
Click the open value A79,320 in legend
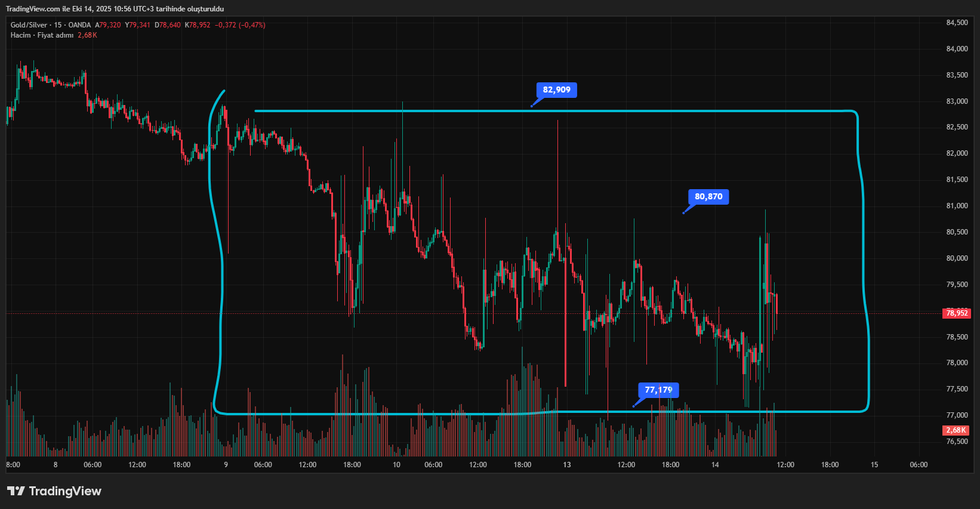point(108,25)
